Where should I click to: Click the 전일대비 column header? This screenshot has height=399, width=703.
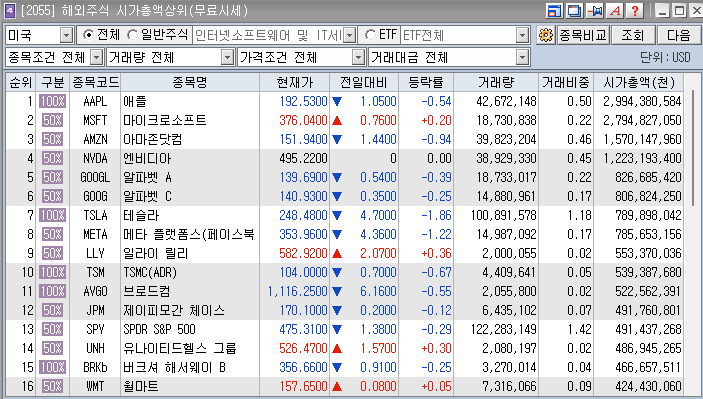coord(363,82)
